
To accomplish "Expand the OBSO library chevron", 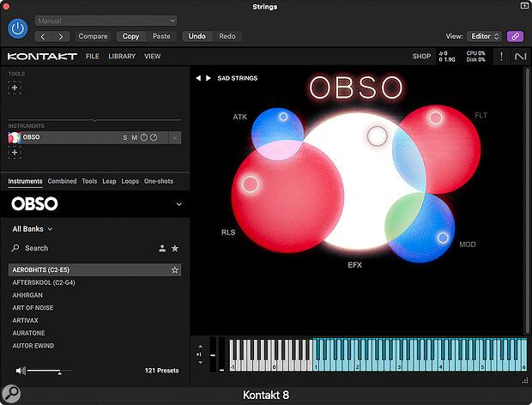I will [178, 204].
